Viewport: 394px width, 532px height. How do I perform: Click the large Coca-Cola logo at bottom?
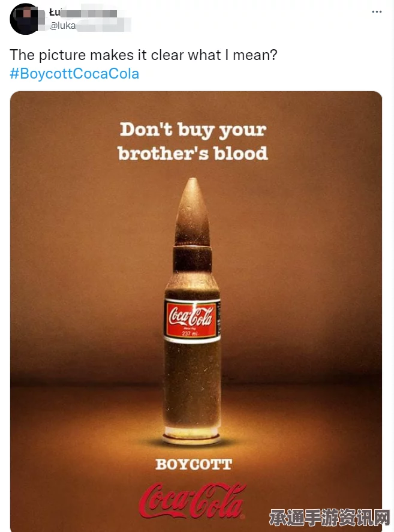[193, 501]
